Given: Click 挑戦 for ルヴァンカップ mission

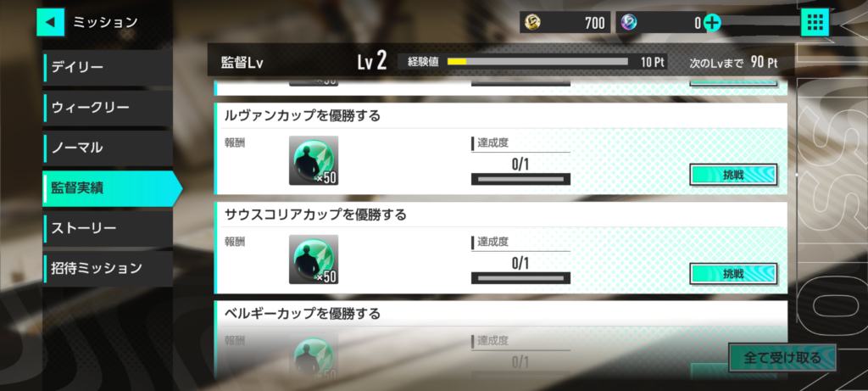Looking at the screenshot, I should pos(733,175).
